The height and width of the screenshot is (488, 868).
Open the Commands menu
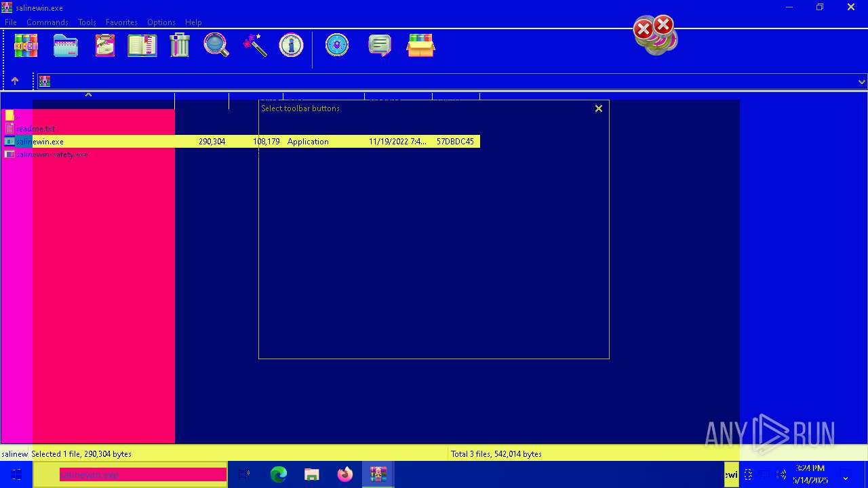point(47,22)
